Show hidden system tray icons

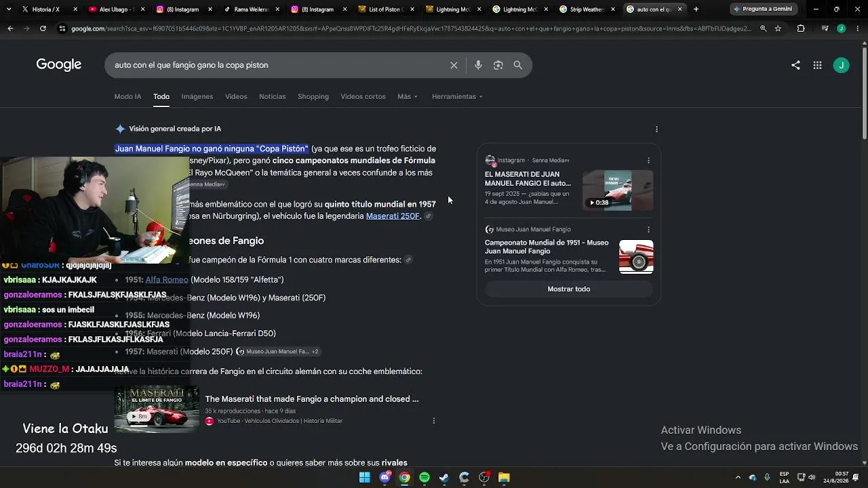click(738, 477)
